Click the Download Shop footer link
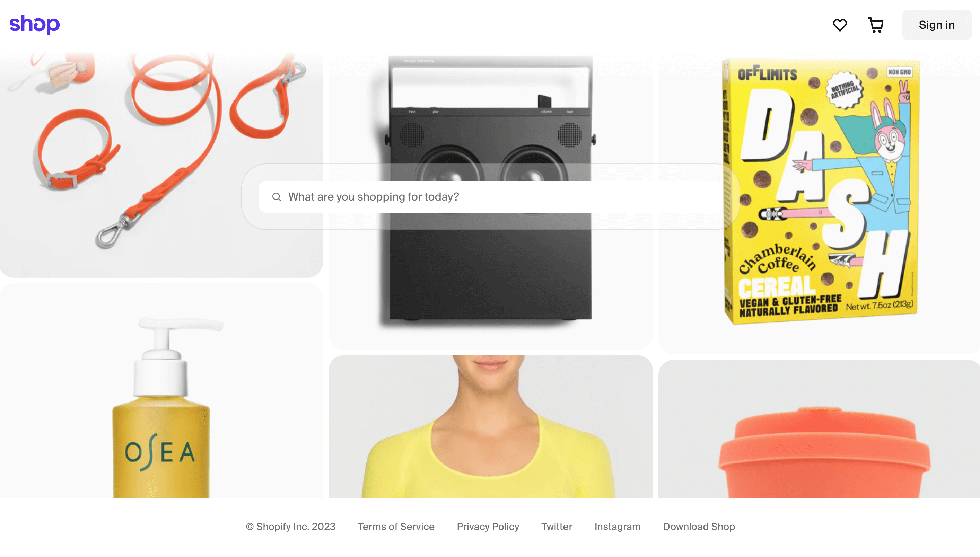This screenshot has width=980, height=557. tap(699, 527)
